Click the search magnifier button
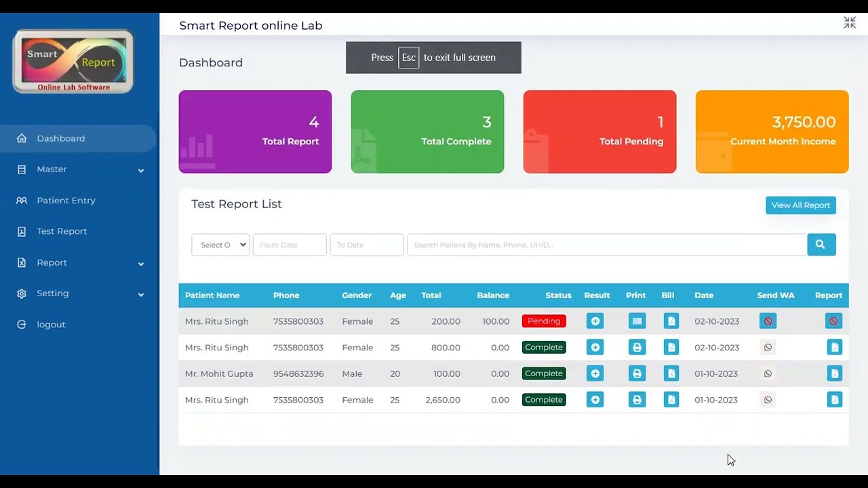This screenshot has height=488, width=868. [x=821, y=245]
